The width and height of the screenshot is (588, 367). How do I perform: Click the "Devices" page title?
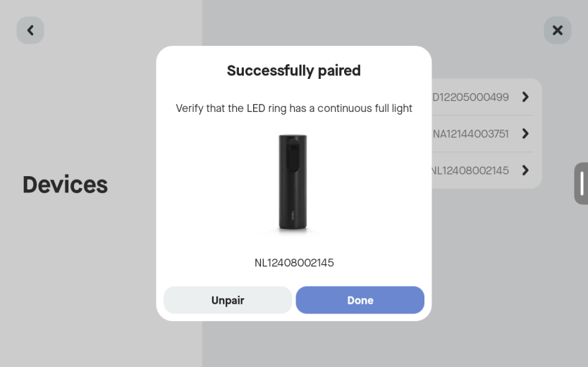point(65,185)
